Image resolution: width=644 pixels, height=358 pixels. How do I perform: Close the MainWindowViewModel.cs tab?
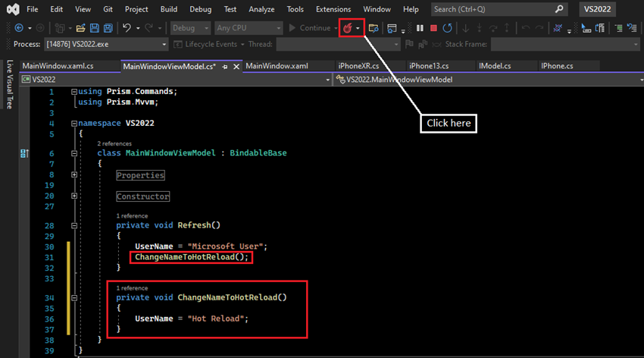pyautogui.click(x=236, y=67)
